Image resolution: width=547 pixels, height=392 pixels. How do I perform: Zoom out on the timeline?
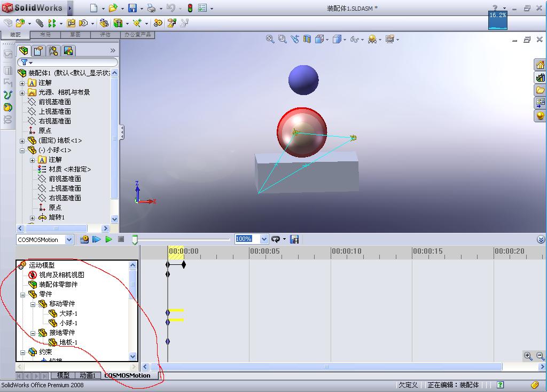click(x=540, y=356)
